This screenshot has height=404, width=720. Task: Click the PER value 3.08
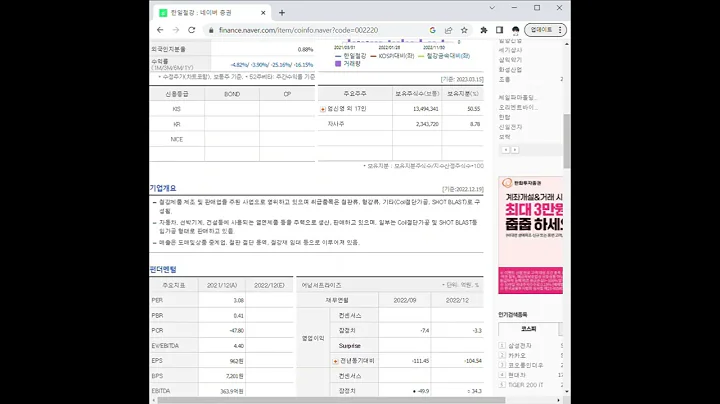238,301
